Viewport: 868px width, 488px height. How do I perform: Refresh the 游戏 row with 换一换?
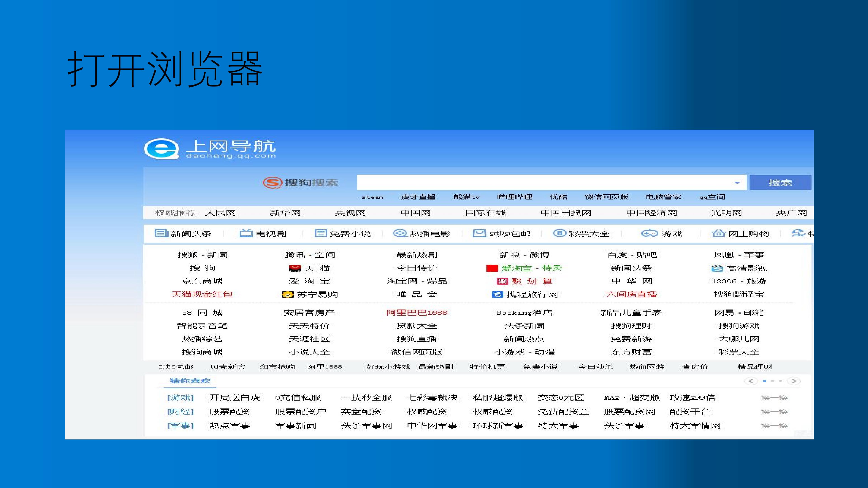tap(774, 398)
